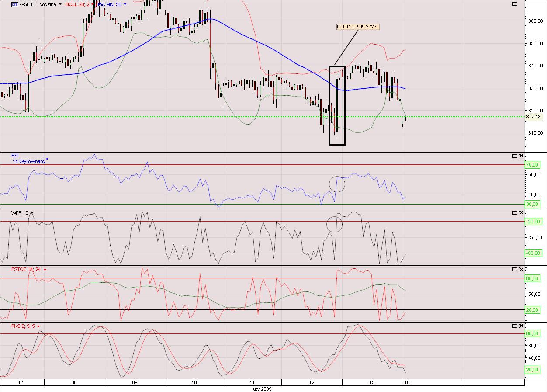Click the 830,00 price axis label
Viewport: 547px width, 392px height.
(535, 88)
